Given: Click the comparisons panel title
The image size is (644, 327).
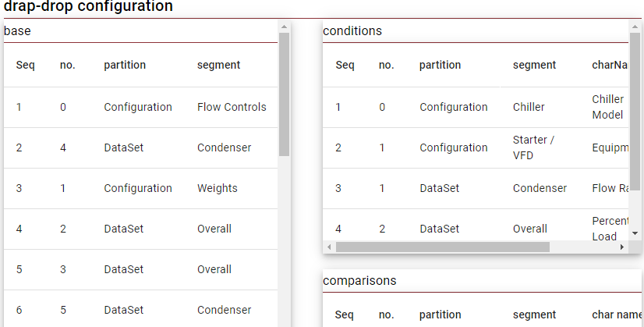Looking at the screenshot, I should pyautogui.click(x=359, y=280).
